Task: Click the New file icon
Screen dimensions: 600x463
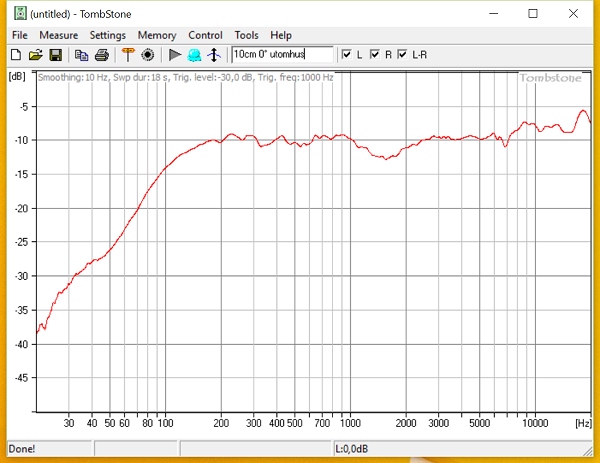Action: click(x=16, y=55)
